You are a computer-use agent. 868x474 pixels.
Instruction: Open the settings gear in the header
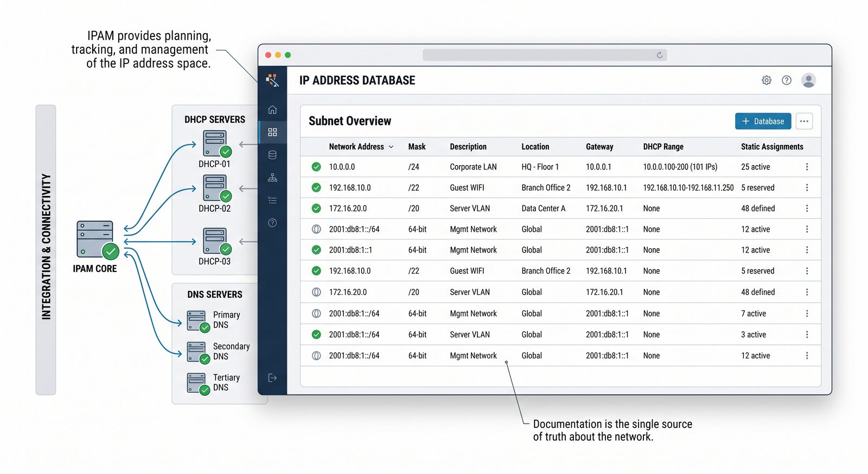tap(766, 80)
